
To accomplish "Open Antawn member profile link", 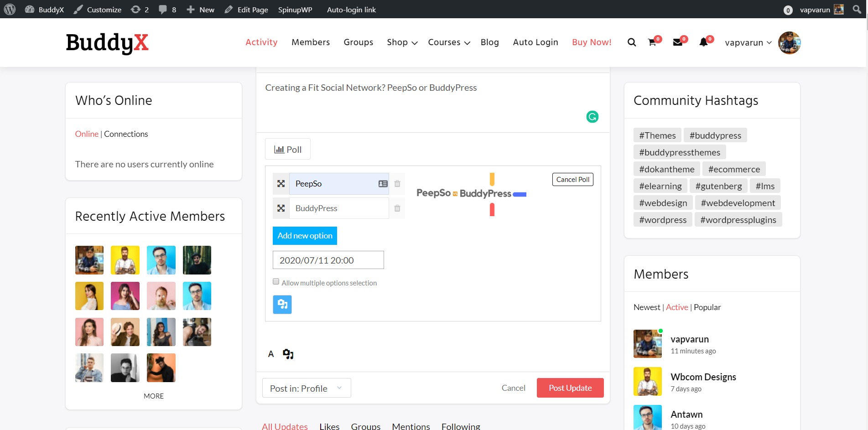I will (x=686, y=414).
